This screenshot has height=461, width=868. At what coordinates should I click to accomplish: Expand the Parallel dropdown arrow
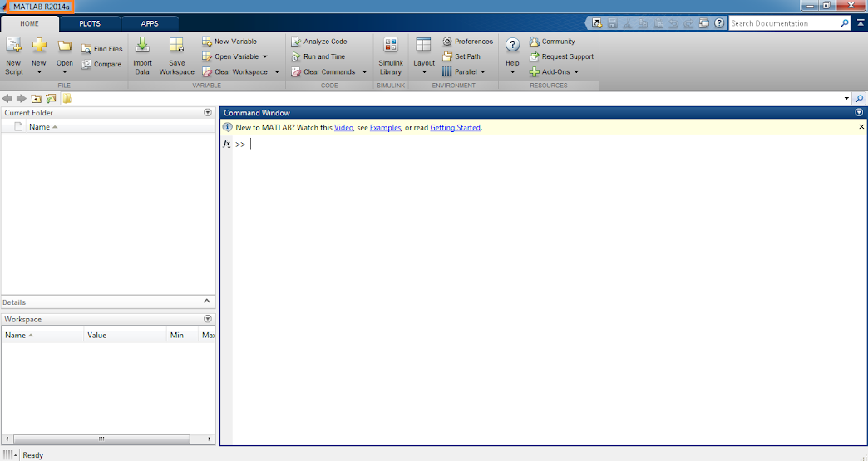pos(483,72)
